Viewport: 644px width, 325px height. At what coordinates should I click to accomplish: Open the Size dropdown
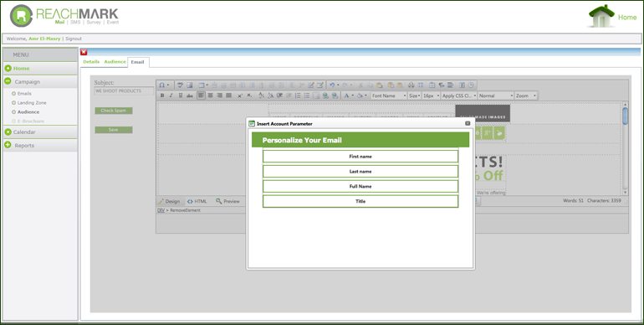click(414, 95)
